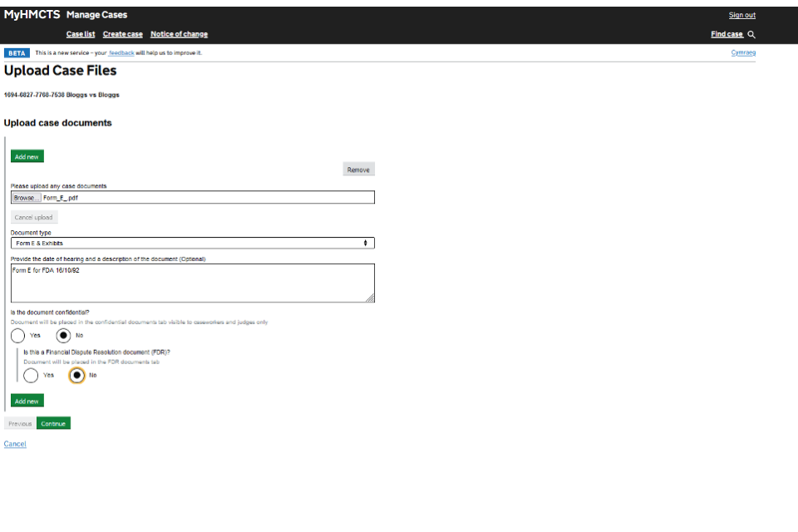Click the top Add new button
798x532 pixels.
(27, 156)
